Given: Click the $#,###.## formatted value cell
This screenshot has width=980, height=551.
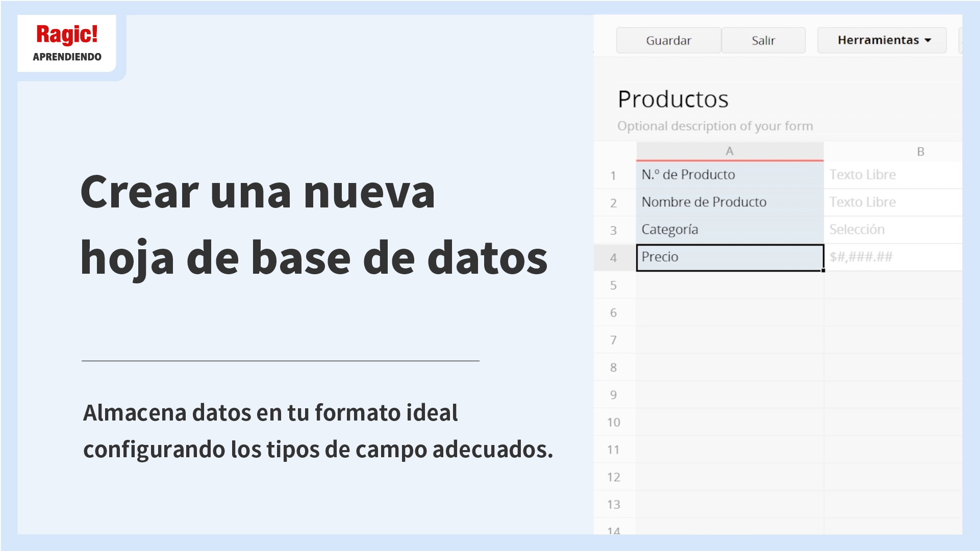Looking at the screenshot, I should pyautogui.click(x=893, y=257).
